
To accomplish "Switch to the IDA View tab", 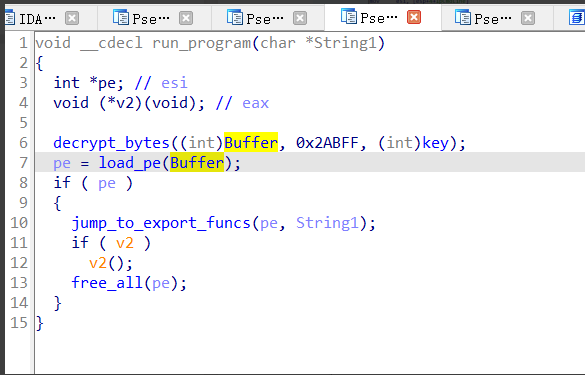I will coord(37,18).
